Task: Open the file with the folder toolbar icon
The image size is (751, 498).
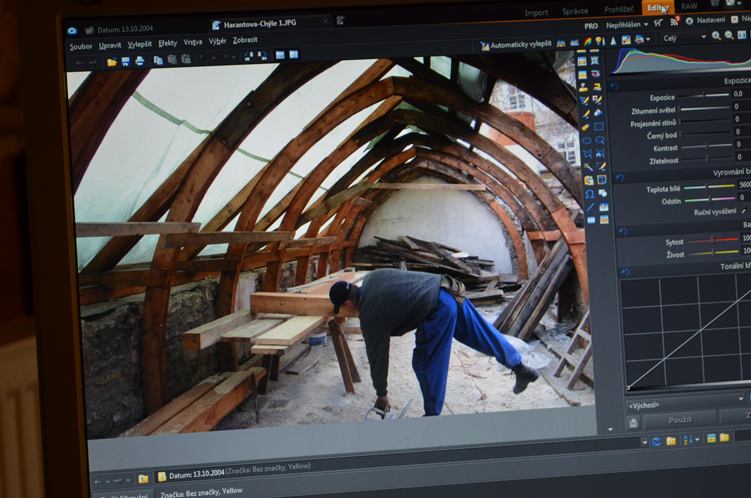Action: tap(112, 62)
